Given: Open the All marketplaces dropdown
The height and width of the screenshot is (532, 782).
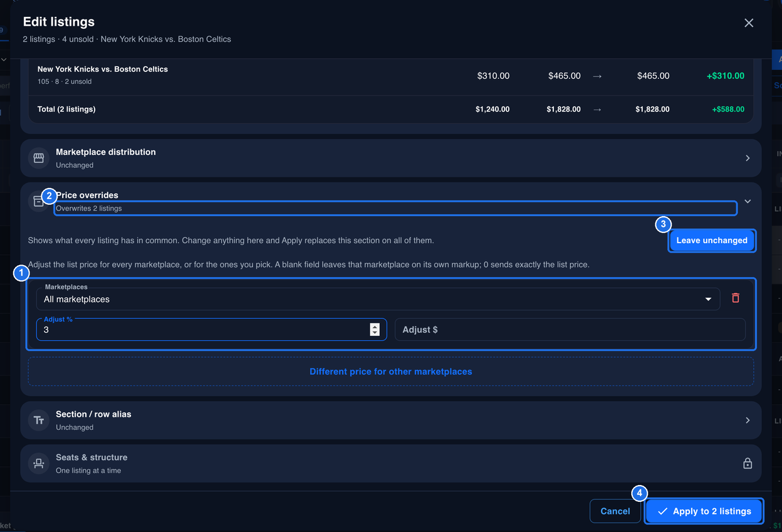Looking at the screenshot, I should point(378,299).
